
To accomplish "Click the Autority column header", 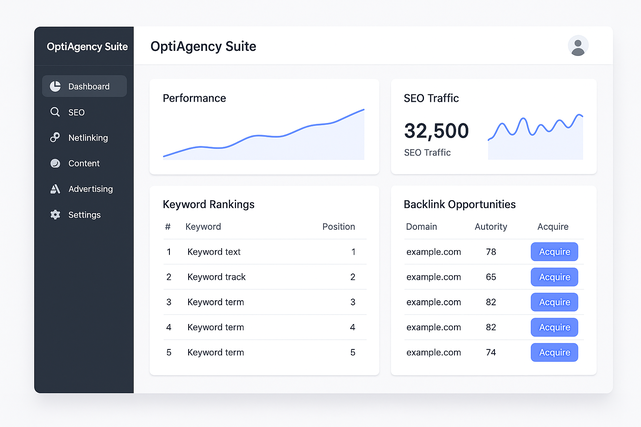I will pos(491,227).
